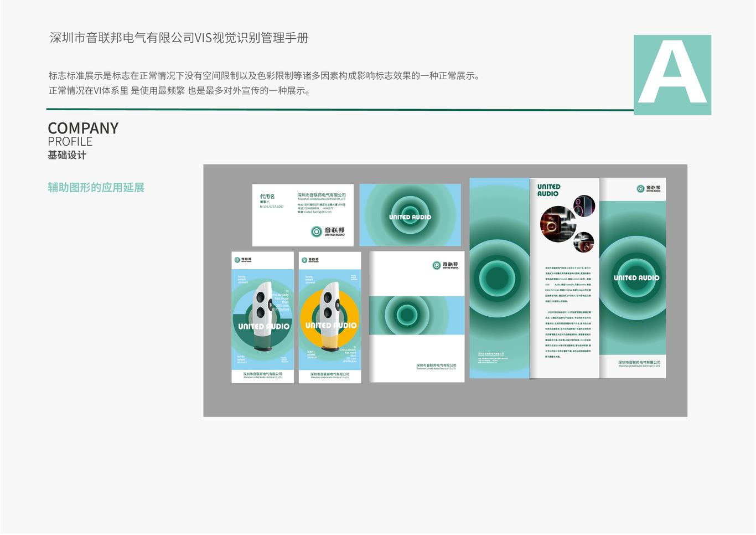Click the 音联邦 logo on the brochure right panel

(x=649, y=189)
